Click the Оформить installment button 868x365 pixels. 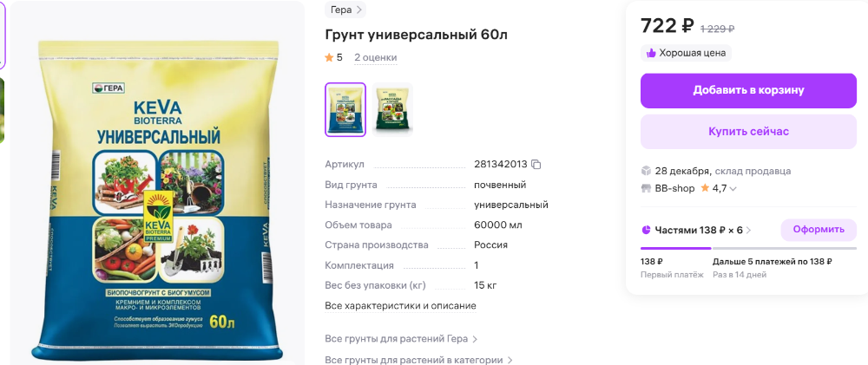[x=819, y=230]
